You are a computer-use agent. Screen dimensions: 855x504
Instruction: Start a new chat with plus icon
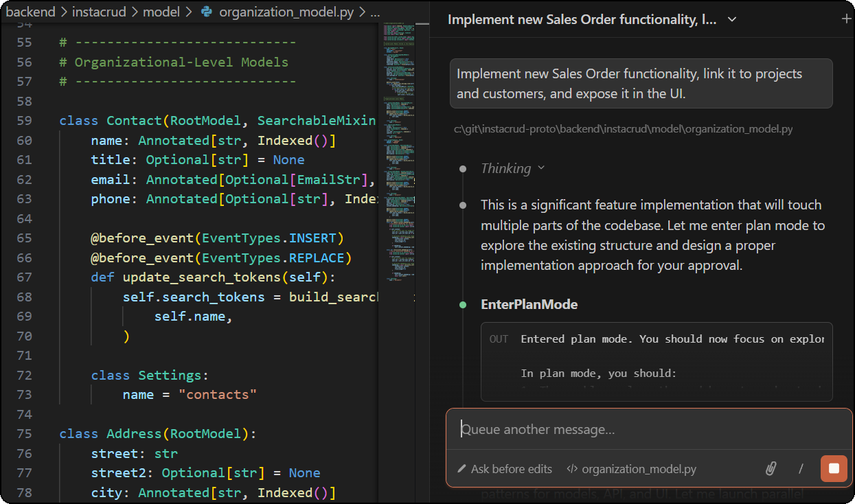pyautogui.click(x=846, y=19)
